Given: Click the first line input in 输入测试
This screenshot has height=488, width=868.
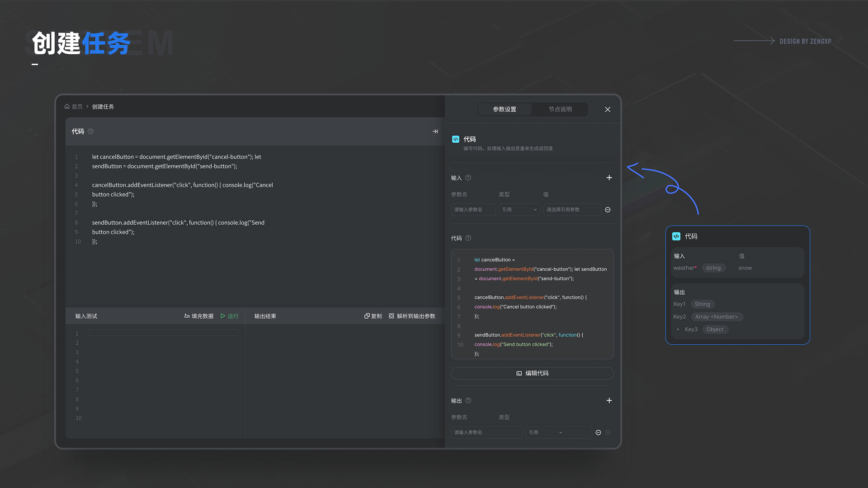Looking at the screenshot, I should [x=164, y=333].
